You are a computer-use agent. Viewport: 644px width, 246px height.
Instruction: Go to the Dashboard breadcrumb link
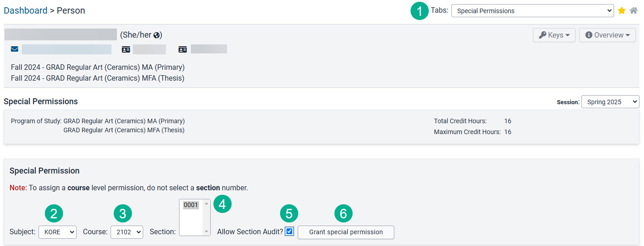click(25, 10)
